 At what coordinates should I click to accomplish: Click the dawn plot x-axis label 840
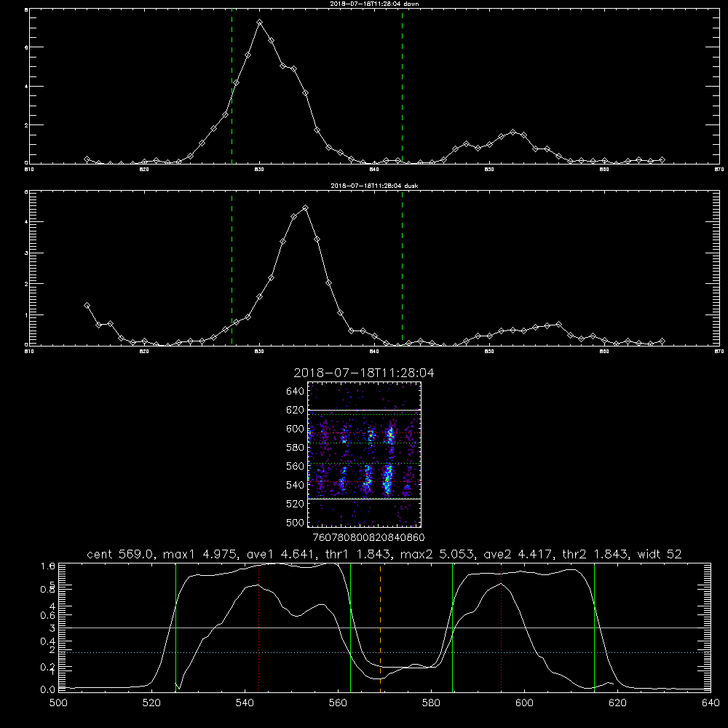point(374,170)
